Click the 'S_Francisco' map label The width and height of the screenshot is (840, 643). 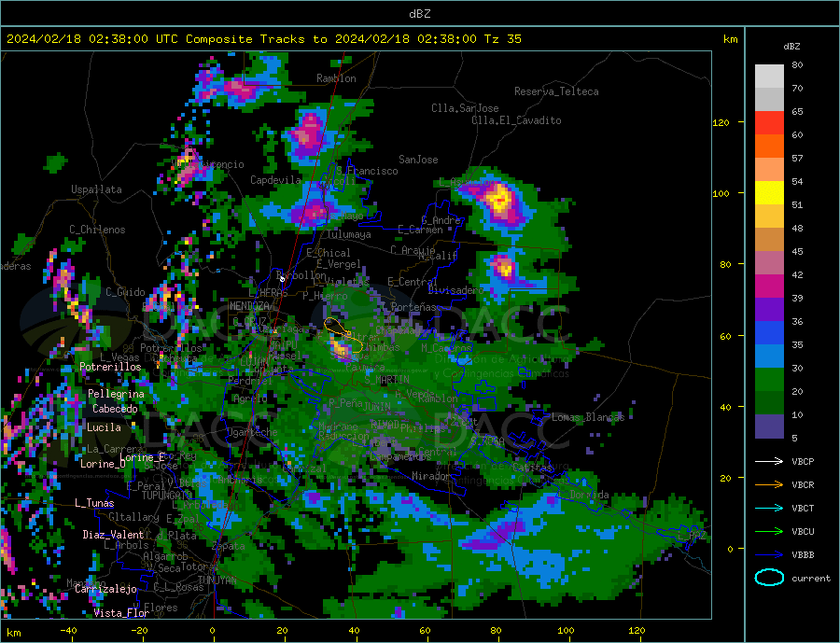[x=367, y=171]
